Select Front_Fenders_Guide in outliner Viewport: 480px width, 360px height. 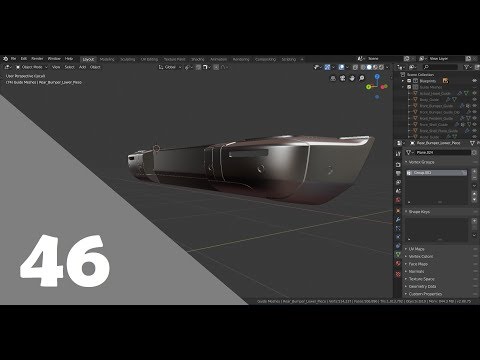436,118
